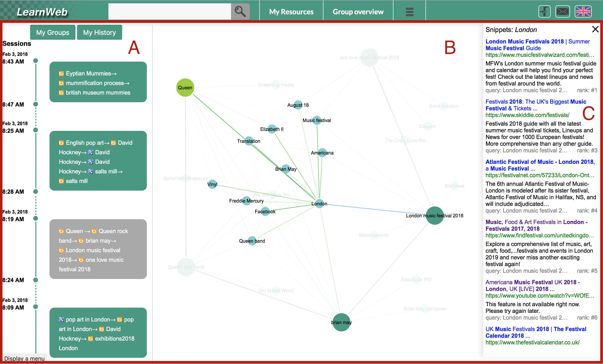The image size is (603, 364).
Task: Click the login arrow icon
Action: (544, 12)
